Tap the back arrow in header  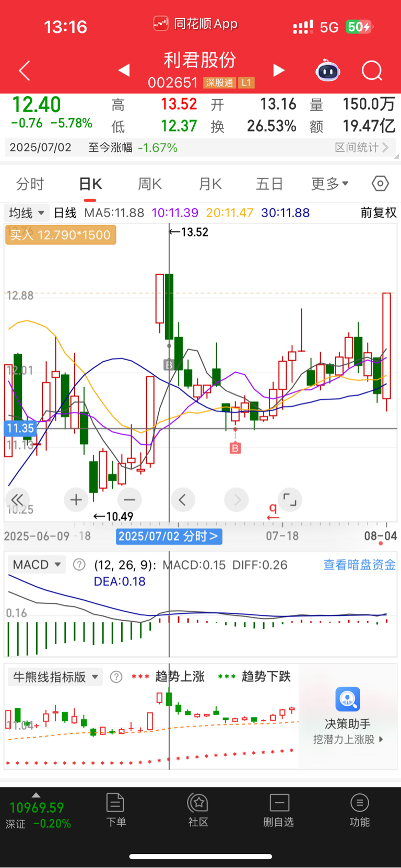24,70
